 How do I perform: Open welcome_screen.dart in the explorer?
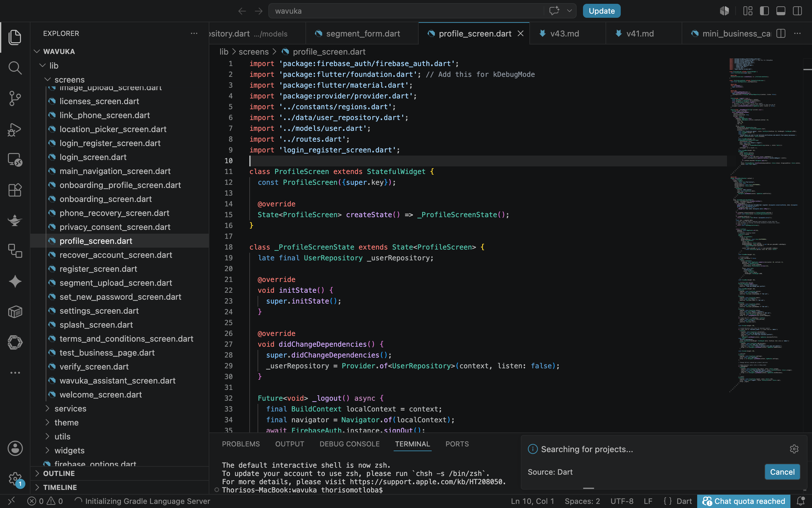120,394
